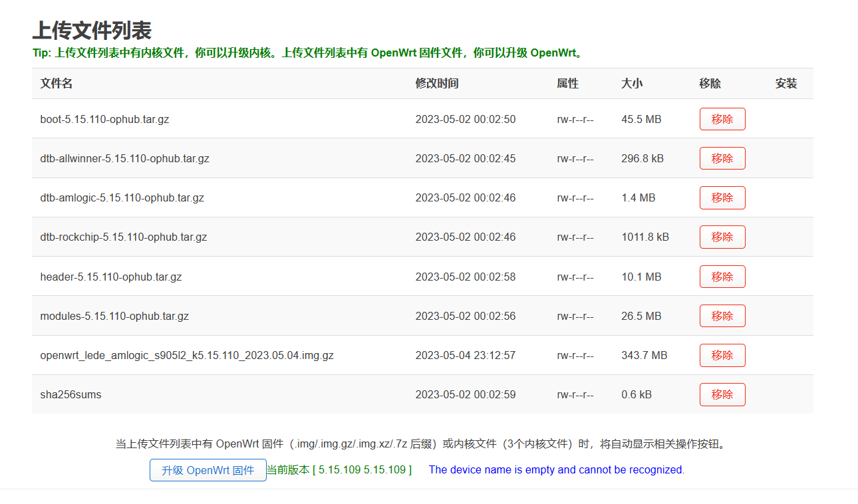858x504 pixels.
Task: Remove the boot-5.15.110-ophub.tar.gz file
Action: point(722,118)
